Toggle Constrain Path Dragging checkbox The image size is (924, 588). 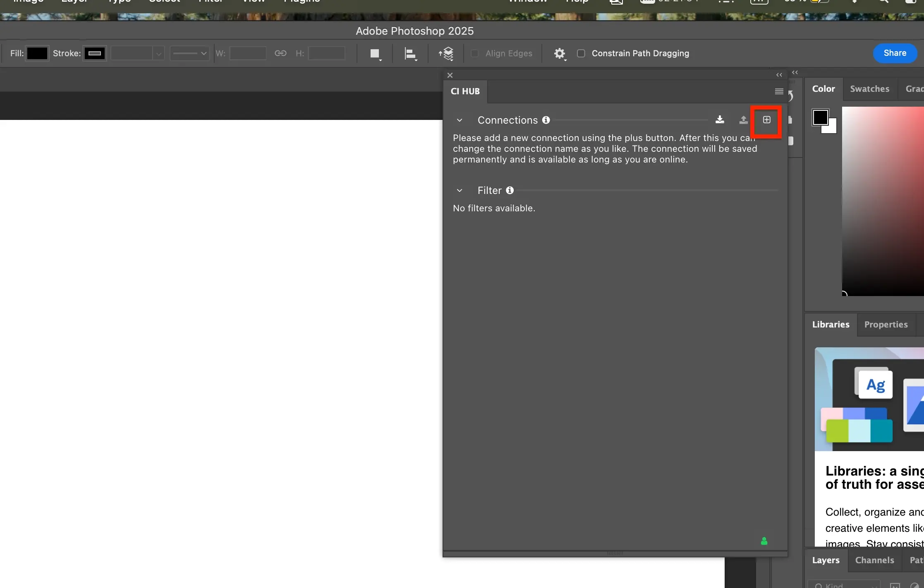click(581, 53)
